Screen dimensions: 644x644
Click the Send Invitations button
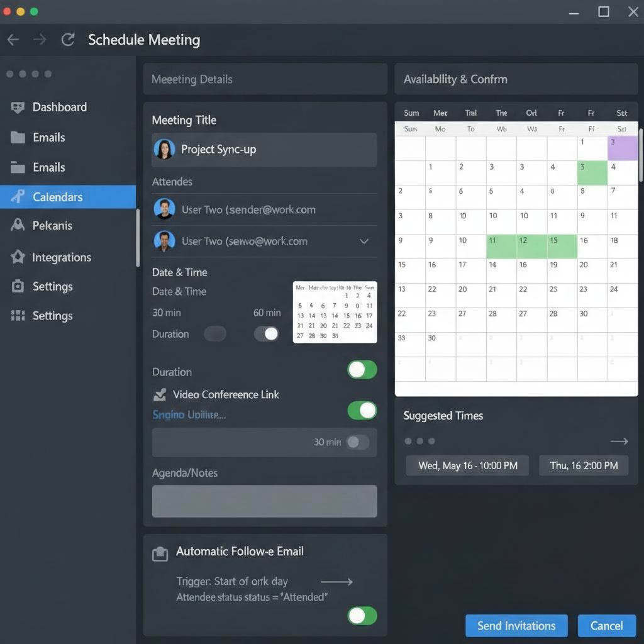[516, 626]
